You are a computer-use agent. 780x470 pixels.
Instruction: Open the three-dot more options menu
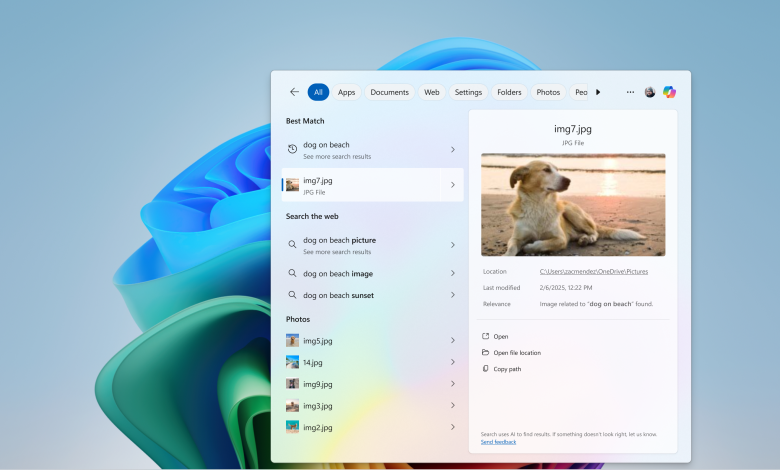630,92
